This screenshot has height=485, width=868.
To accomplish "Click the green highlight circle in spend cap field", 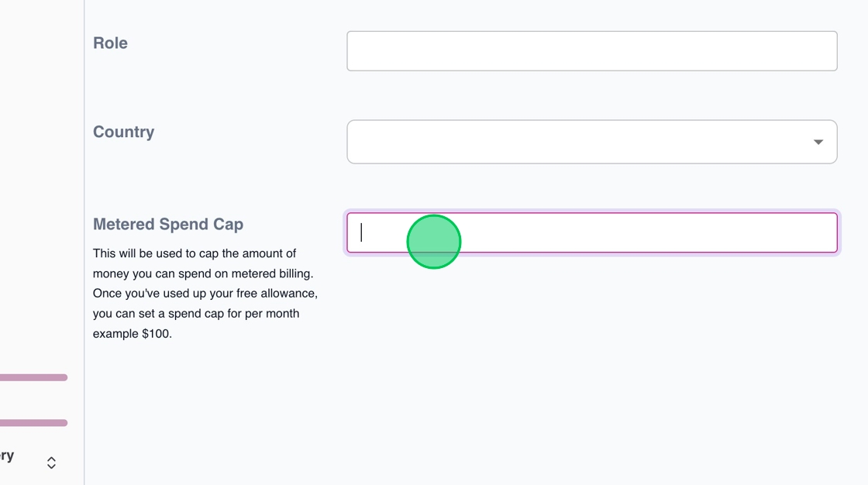I will pos(434,242).
